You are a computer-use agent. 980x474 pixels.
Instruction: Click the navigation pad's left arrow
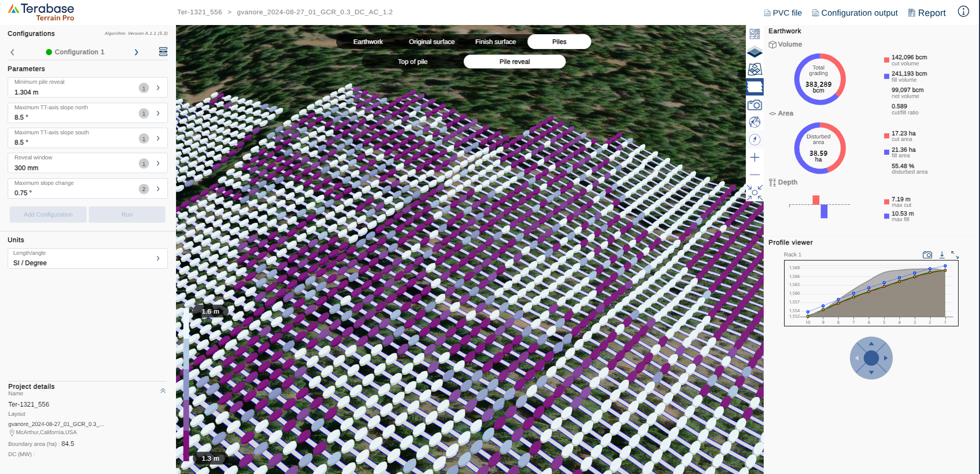tap(857, 358)
